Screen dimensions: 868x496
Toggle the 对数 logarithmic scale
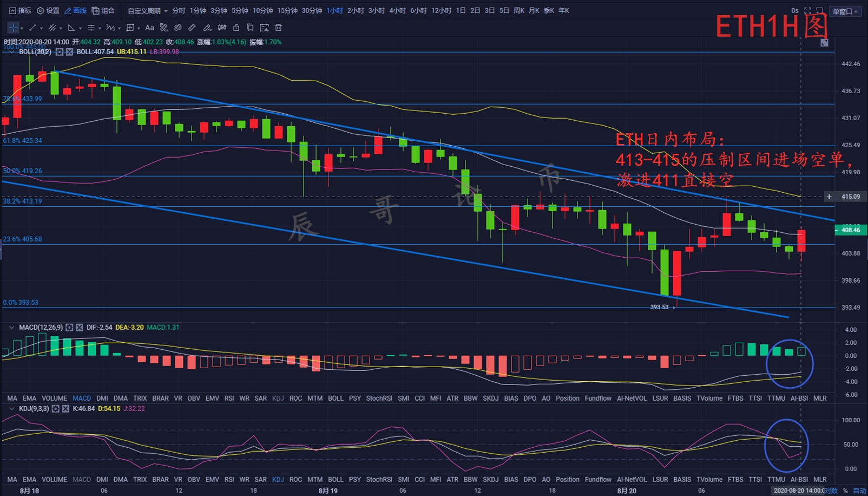(x=831, y=491)
